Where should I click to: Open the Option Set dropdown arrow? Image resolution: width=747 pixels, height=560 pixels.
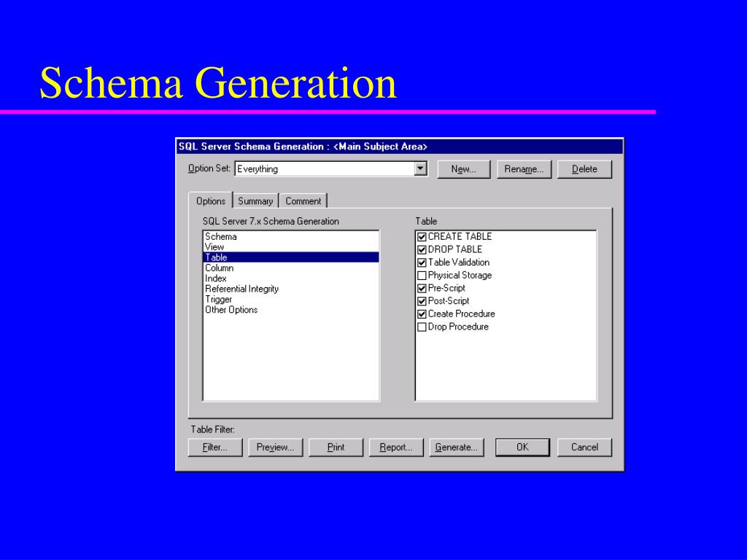click(x=420, y=168)
